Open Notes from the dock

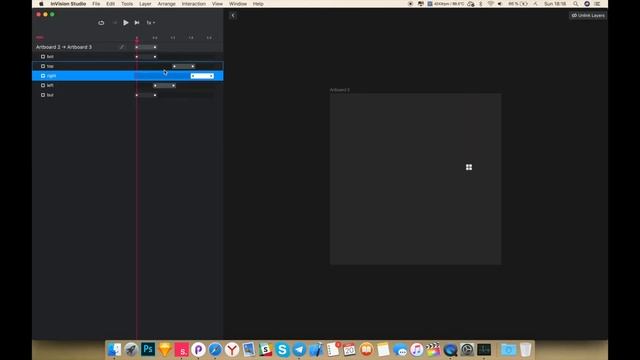tap(383, 349)
